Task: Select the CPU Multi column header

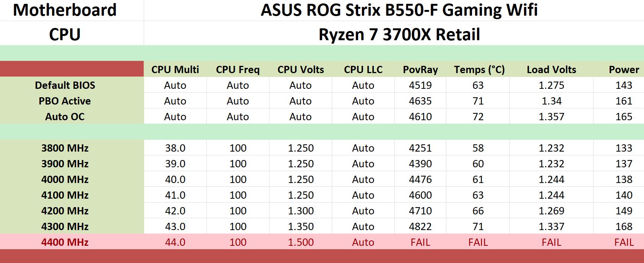Action: (175, 70)
